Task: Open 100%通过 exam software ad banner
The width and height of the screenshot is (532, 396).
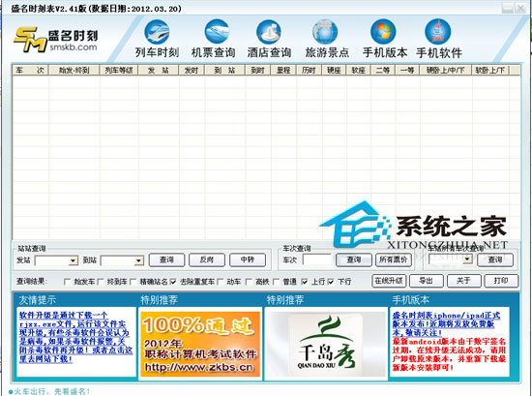Action: point(200,344)
